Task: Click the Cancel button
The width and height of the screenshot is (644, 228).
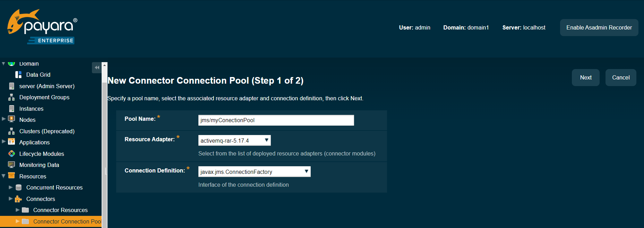Action: point(620,77)
